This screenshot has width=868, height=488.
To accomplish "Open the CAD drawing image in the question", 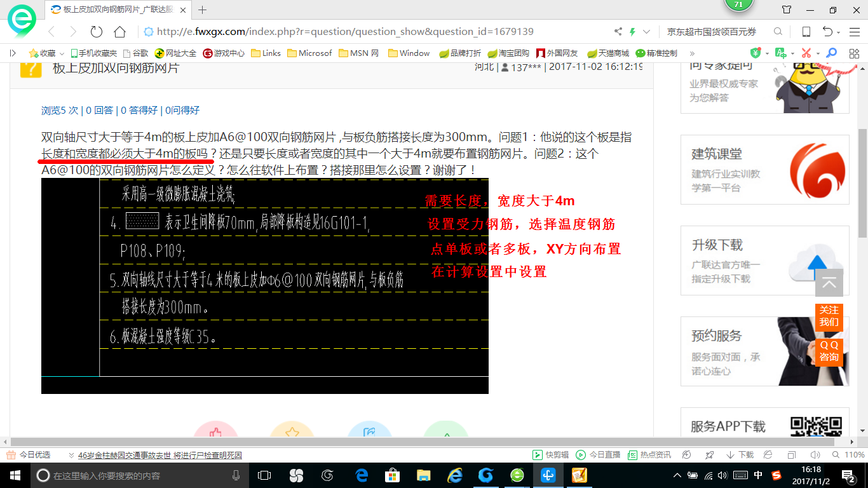I will [x=265, y=286].
